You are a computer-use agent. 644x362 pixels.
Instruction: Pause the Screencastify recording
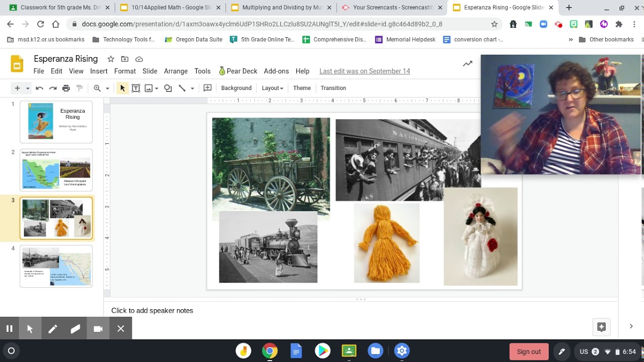click(x=9, y=329)
